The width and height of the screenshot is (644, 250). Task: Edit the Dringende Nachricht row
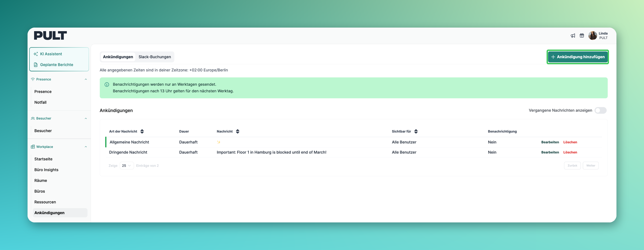(x=550, y=152)
